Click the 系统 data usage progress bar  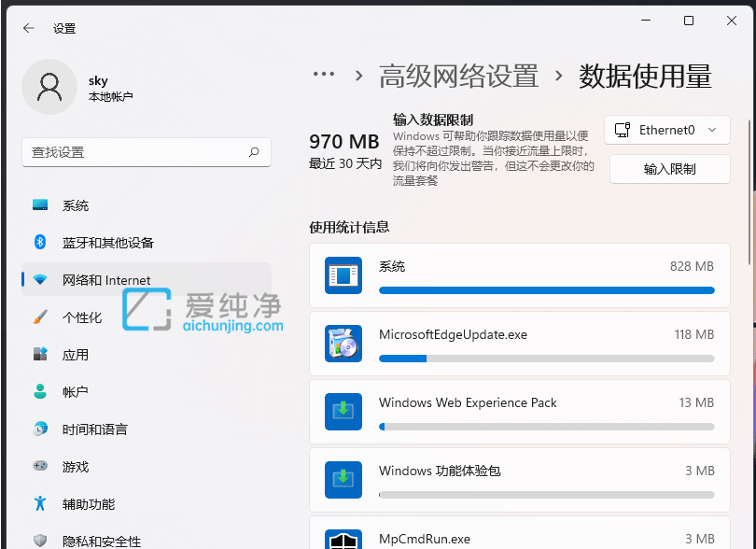point(546,290)
